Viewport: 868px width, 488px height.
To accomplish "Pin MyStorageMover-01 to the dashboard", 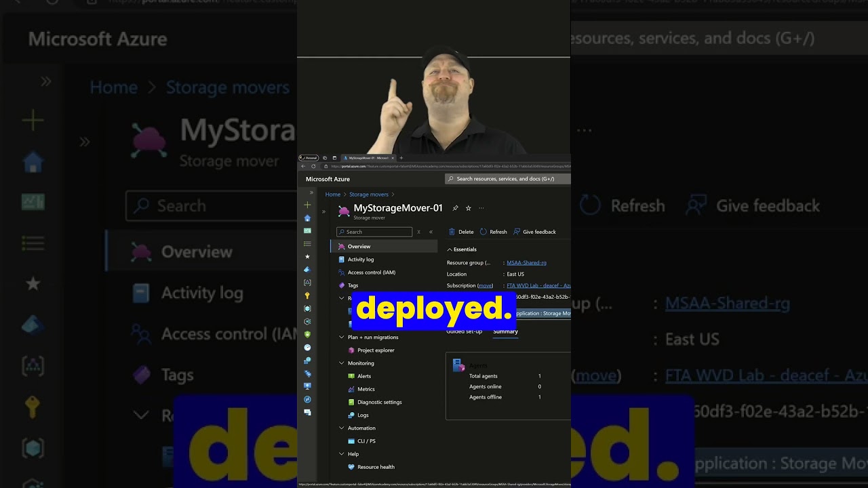I will click(455, 208).
